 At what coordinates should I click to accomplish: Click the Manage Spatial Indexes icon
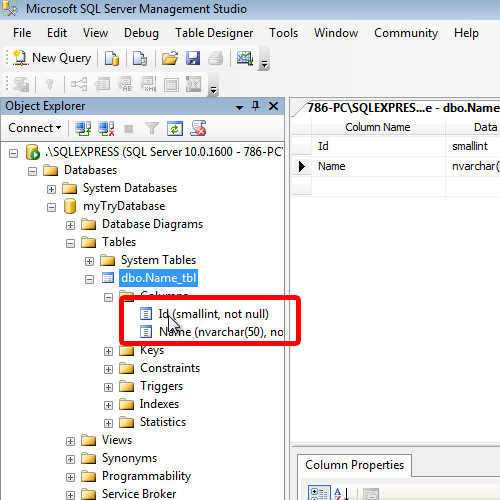(x=194, y=84)
